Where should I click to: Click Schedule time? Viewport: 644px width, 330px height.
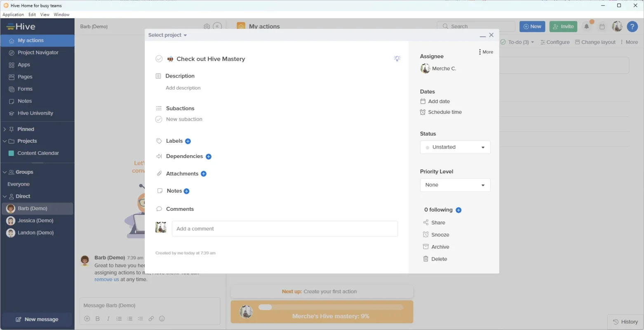[441, 112]
